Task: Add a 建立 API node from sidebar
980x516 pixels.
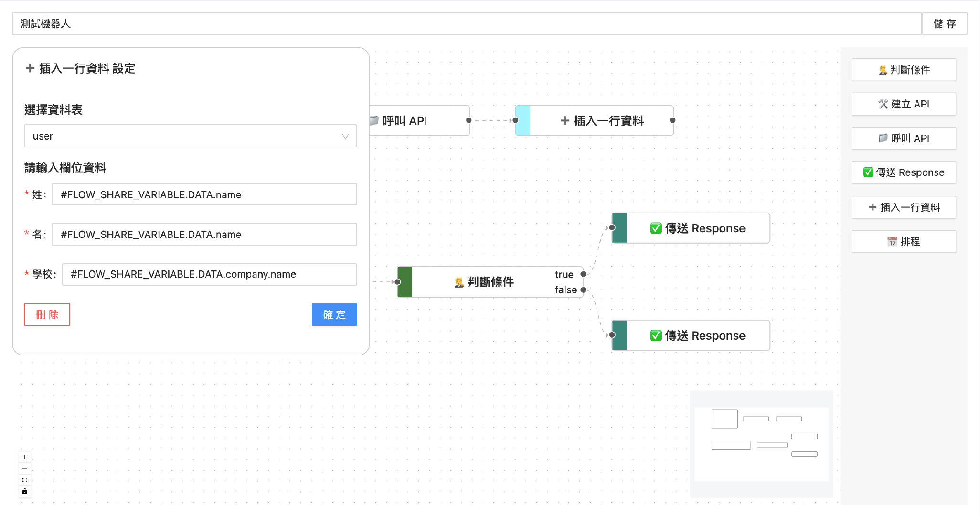Action: pyautogui.click(x=904, y=104)
